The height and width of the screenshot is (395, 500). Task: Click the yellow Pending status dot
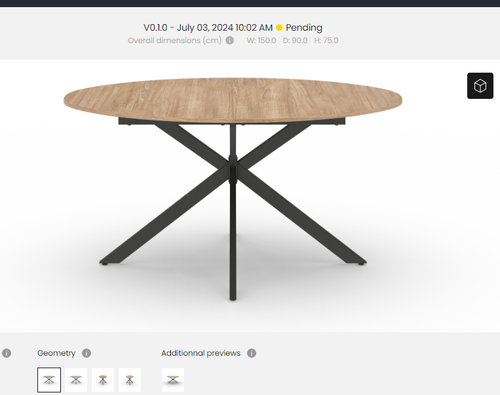click(279, 28)
